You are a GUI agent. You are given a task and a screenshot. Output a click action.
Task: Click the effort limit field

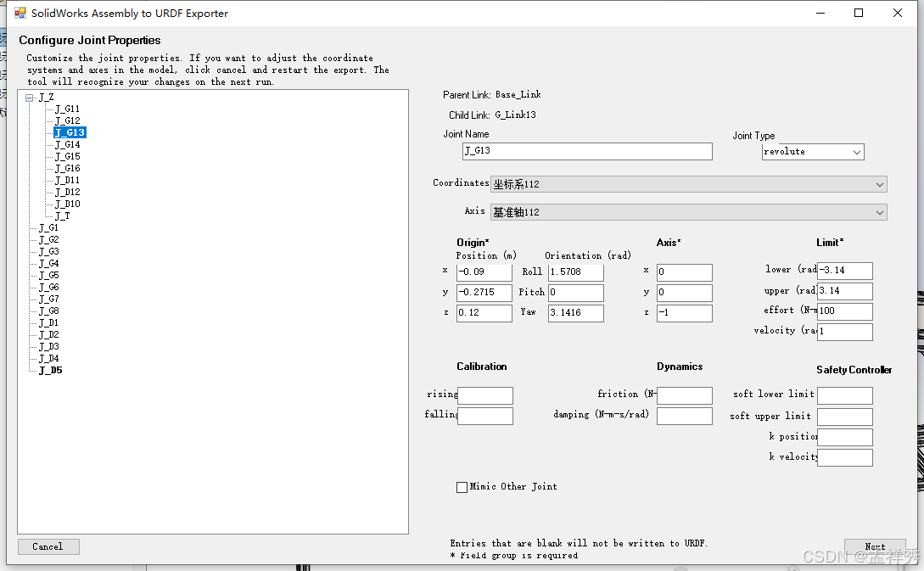click(844, 311)
